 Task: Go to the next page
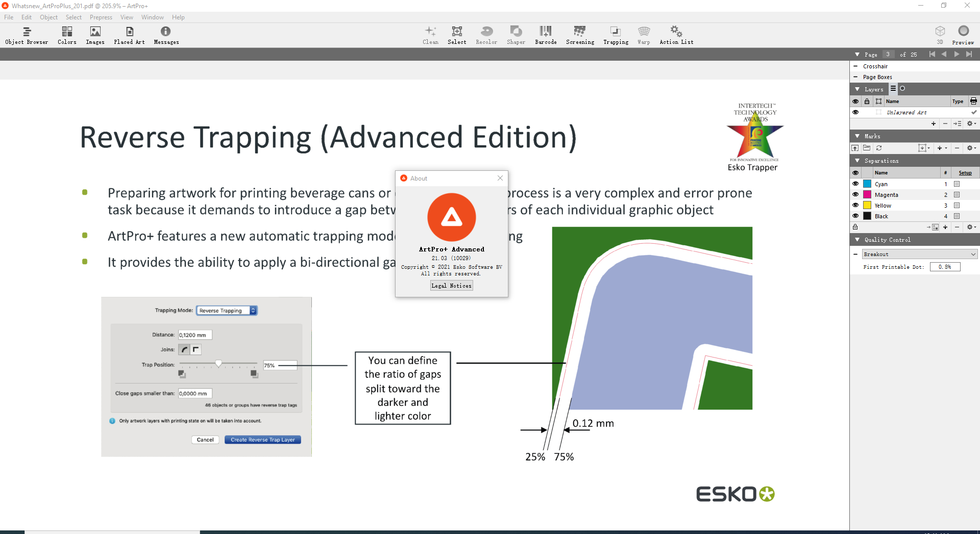pos(957,54)
